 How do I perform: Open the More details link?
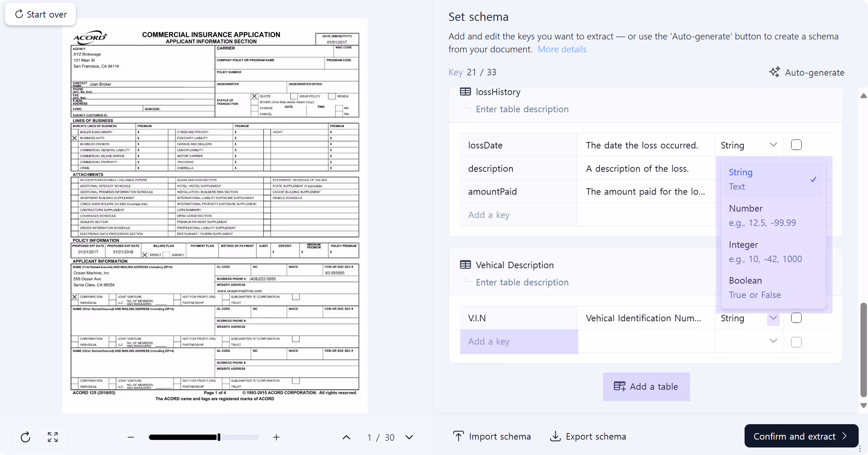pos(562,49)
